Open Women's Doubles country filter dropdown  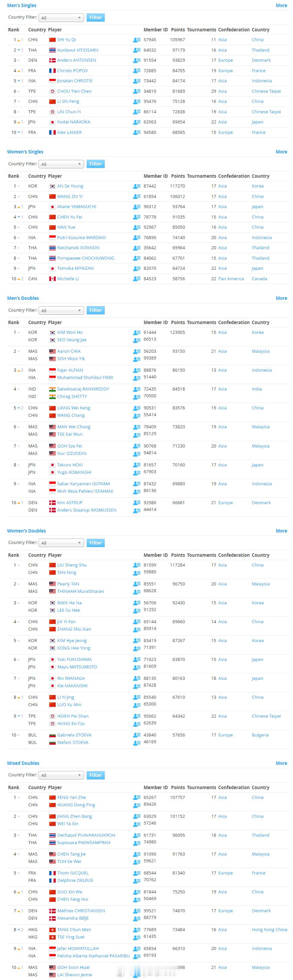tap(61, 543)
